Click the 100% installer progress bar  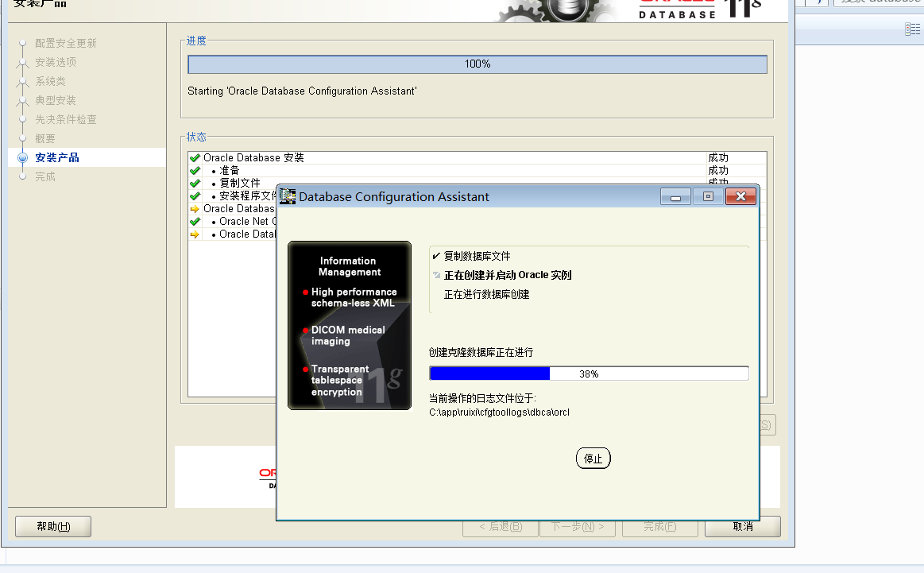coord(477,64)
